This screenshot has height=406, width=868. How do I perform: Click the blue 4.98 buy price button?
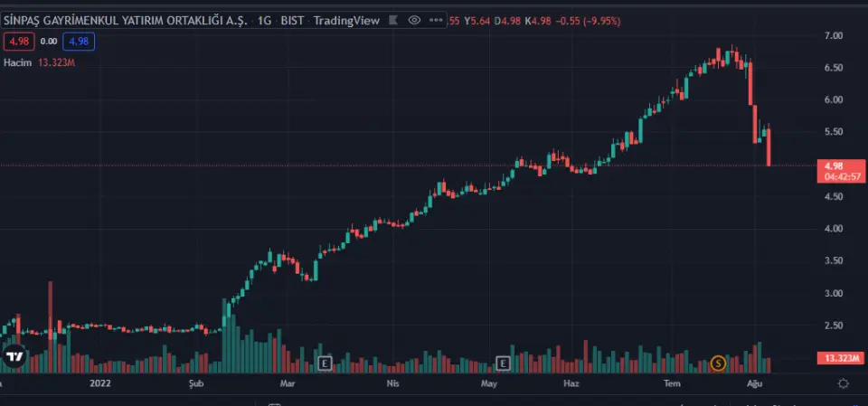79,41
